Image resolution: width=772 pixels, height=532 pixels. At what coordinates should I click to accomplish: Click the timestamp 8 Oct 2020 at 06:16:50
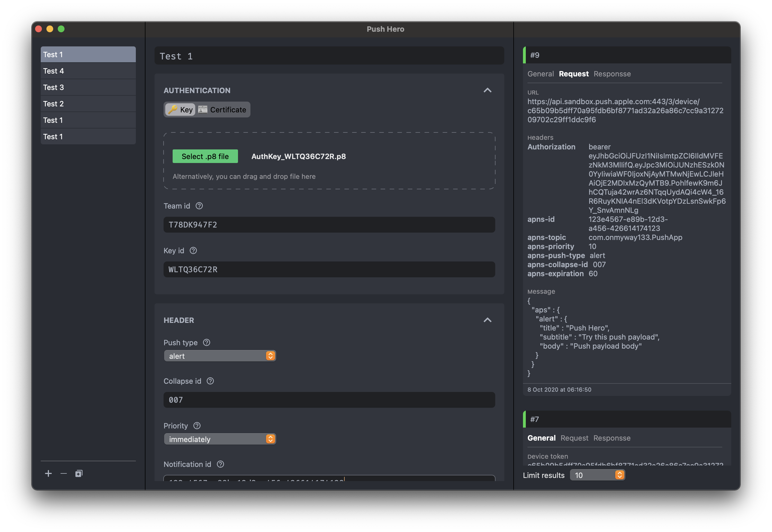[x=559, y=390]
